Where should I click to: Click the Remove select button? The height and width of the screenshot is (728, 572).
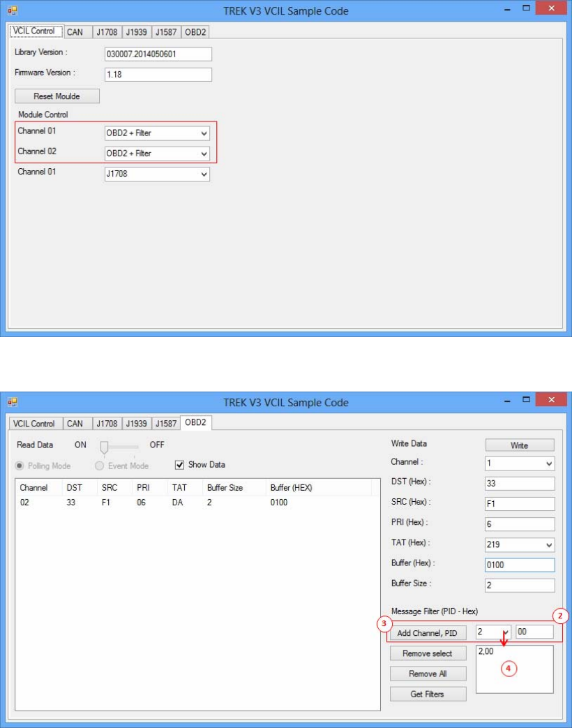click(x=428, y=653)
